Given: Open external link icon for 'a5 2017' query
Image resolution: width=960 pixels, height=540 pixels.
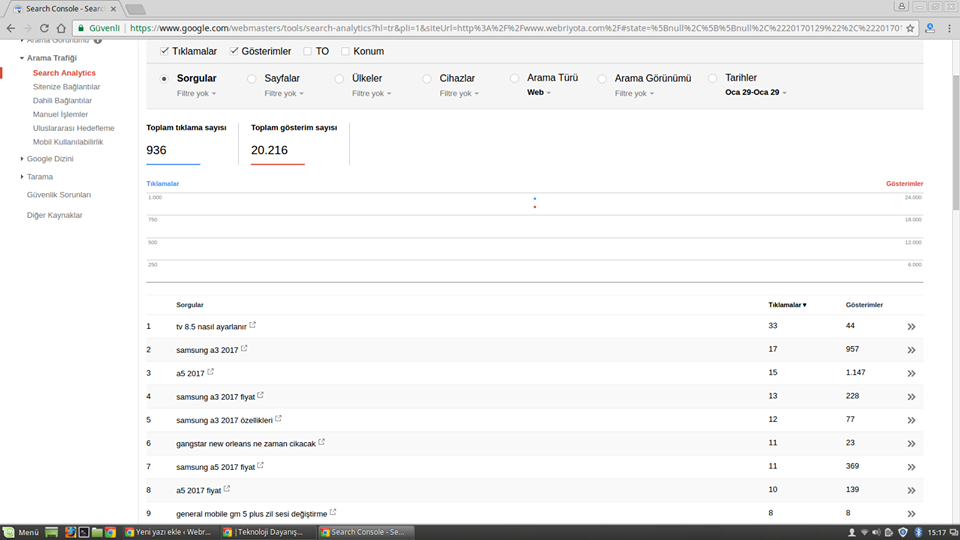Looking at the screenshot, I should [211, 372].
